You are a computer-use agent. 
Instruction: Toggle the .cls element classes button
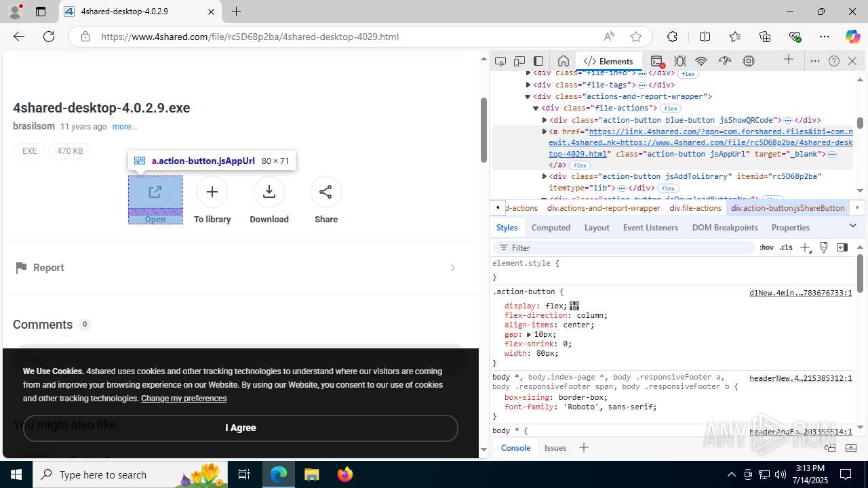(x=786, y=247)
